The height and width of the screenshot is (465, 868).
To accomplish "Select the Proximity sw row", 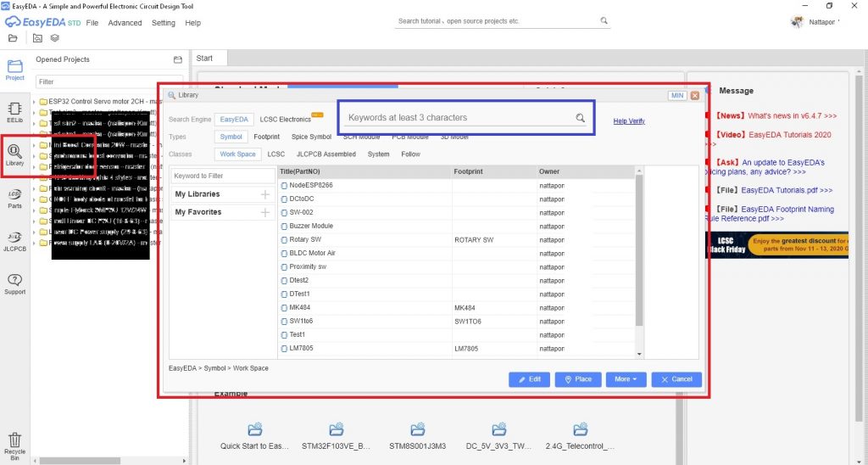I will click(457, 266).
